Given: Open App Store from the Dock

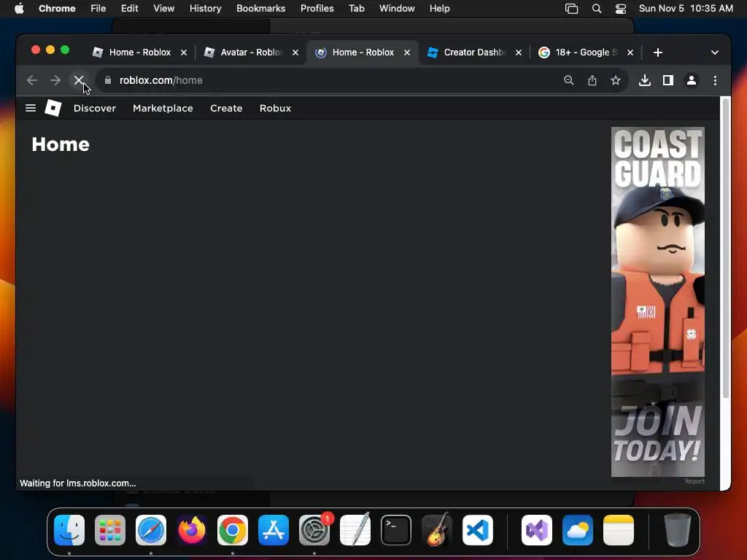Looking at the screenshot, I should pos(274,530).
